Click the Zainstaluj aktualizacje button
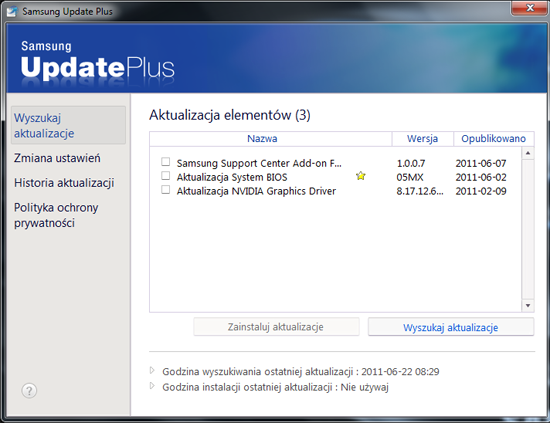 276,327
